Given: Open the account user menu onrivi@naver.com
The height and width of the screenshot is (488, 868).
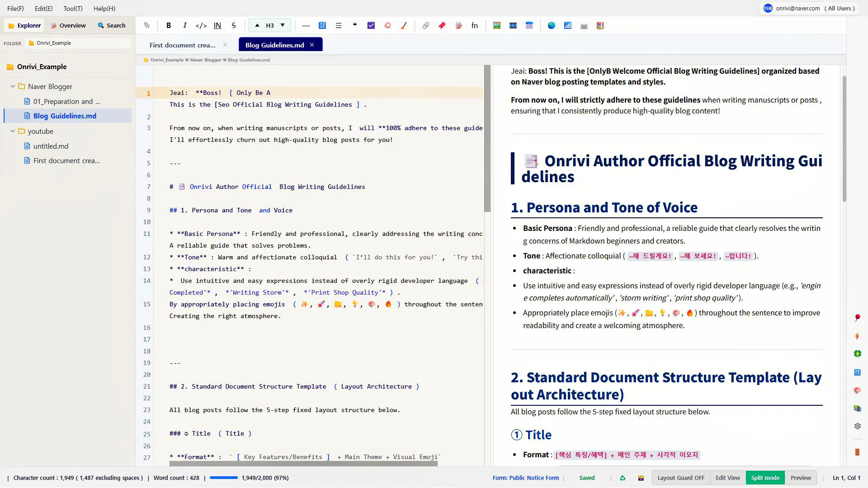Looking at the screenshot, I should [808, 8].
